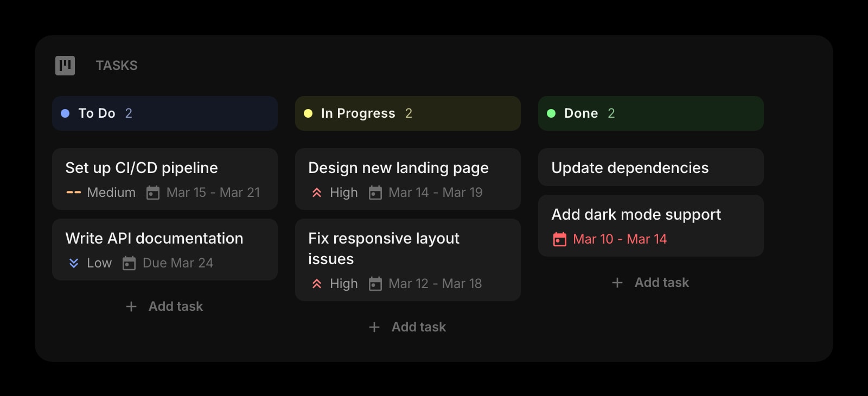Click the Mar 15 - Mar 21 date range

click(213, 193)
